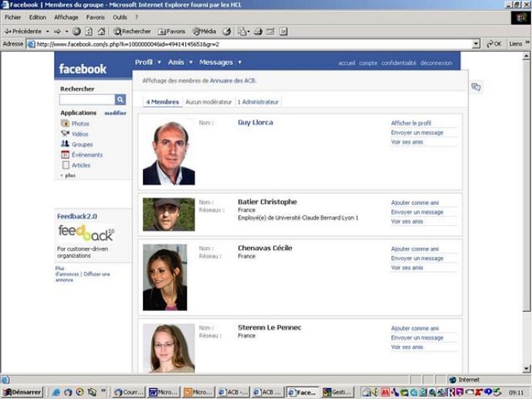532x399 pixels.
Task: Click the accueil link
Action: tap(347, 63)
